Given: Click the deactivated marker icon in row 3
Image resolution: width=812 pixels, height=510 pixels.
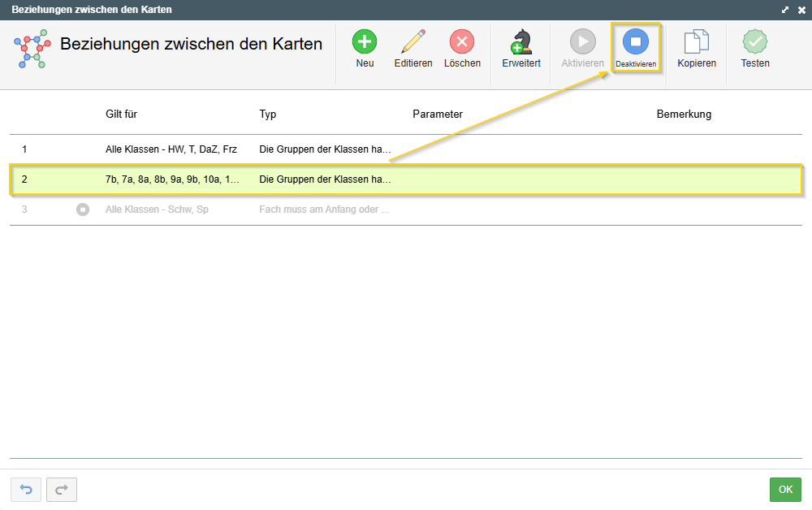Looking at the screenshot, I should (x=82, y=210).
